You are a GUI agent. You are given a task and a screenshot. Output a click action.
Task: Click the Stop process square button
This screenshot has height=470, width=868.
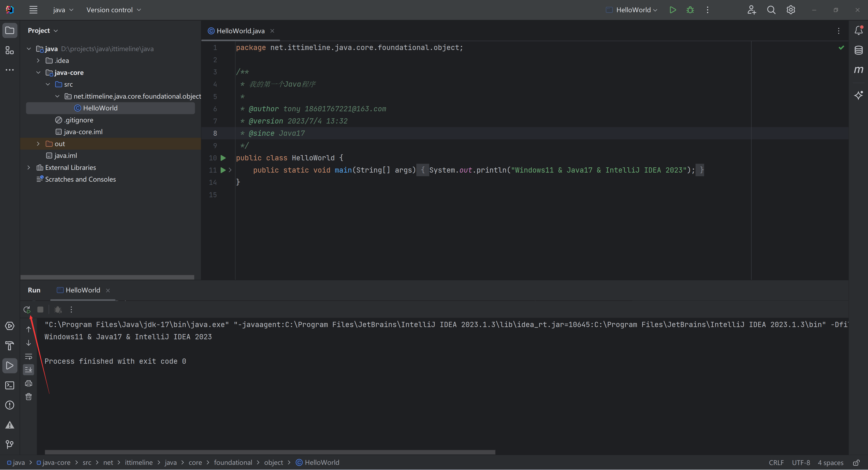point(40,309)
